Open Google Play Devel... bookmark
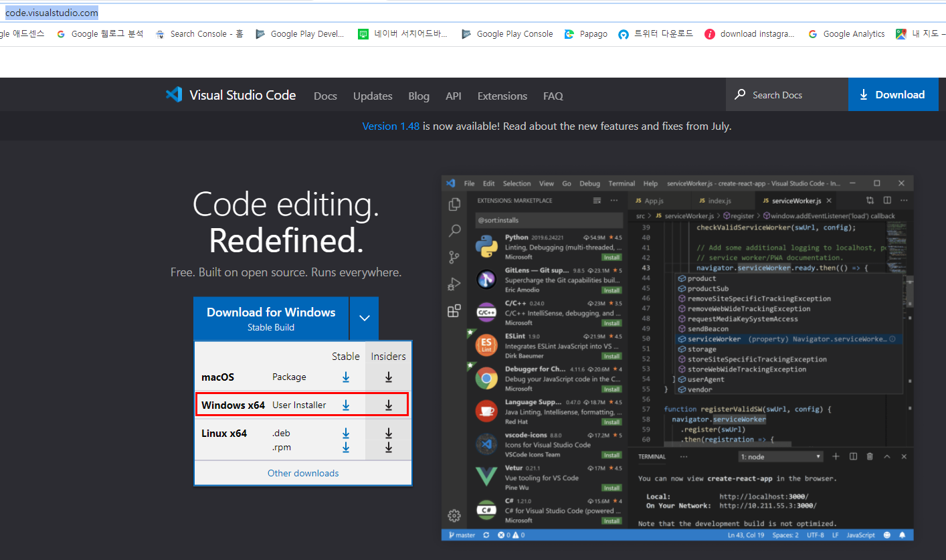Image resolution: width=946 pixels, height=560 pixels. click(x=300, y=33)
